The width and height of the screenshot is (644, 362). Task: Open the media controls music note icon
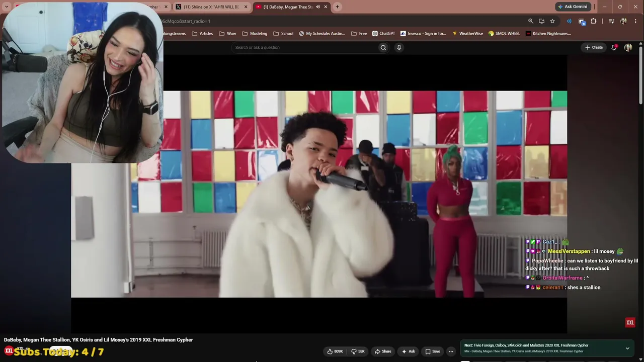tap(611, 21)
